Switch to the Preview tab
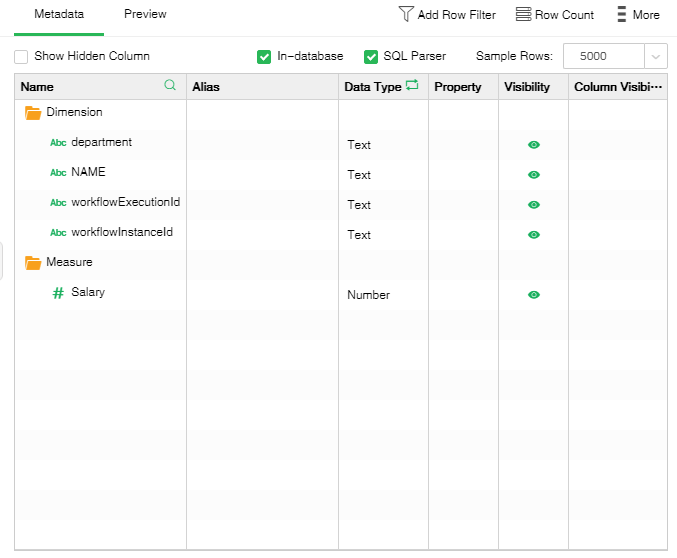This screenshot has height=558, width=677. point(145,15)
